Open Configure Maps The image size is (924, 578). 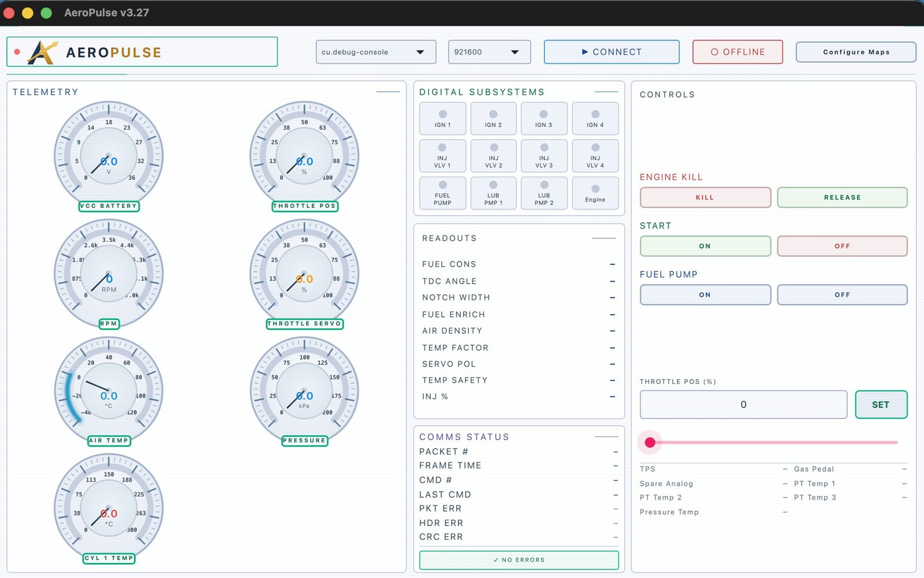pos(856,52)
